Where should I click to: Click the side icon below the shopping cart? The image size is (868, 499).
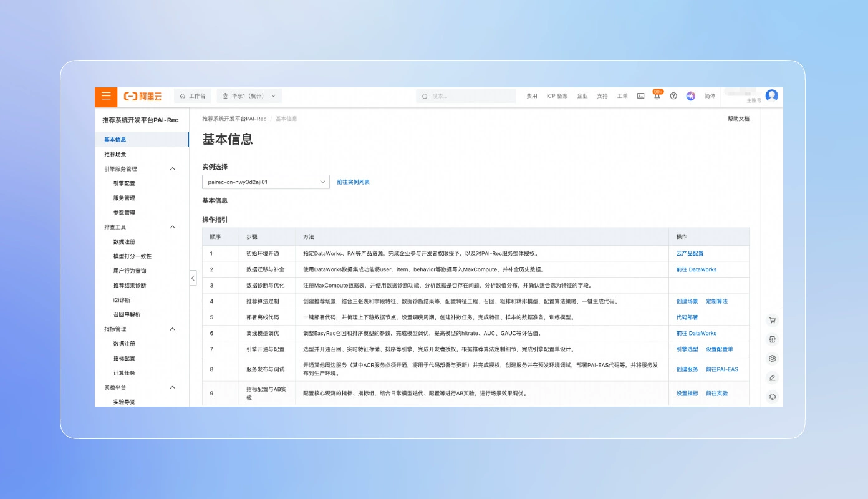pyautogui.click(x=772, y=339)
